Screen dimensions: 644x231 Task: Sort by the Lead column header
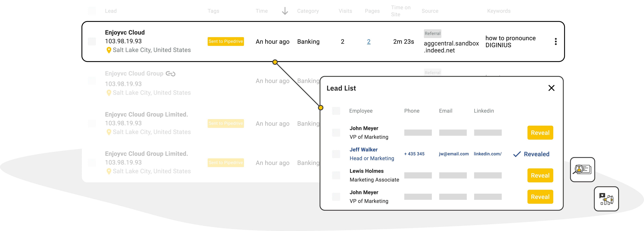point(111,11)
